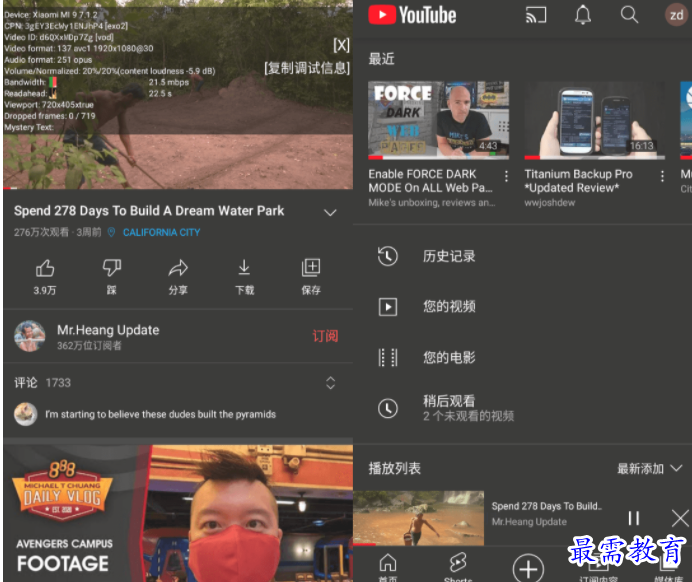This screenshot has width=692, height=582.
Task: Open Titanium Backup Pro thumbnail
Action: [594, 120]
